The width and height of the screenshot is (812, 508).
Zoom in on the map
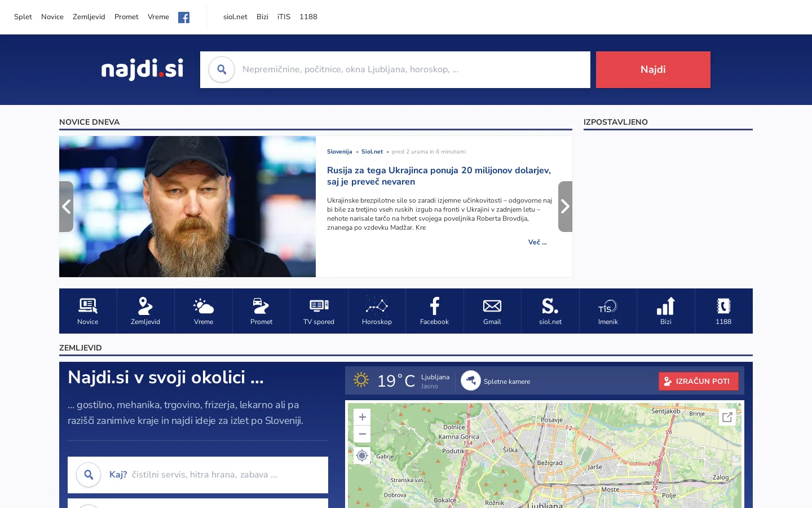(x=362, y=417)
